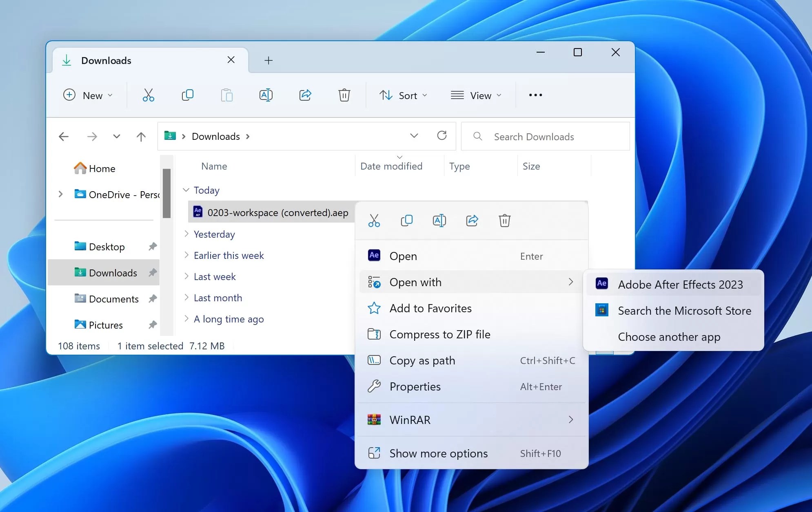Click the Copy icon in the toolbar

click(x=187, y=95)
